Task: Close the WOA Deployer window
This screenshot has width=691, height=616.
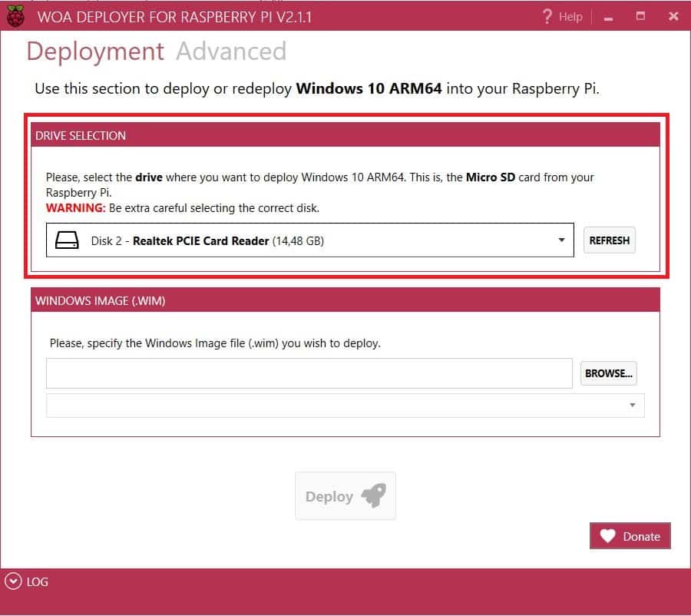Action: (x=673, y=16)
